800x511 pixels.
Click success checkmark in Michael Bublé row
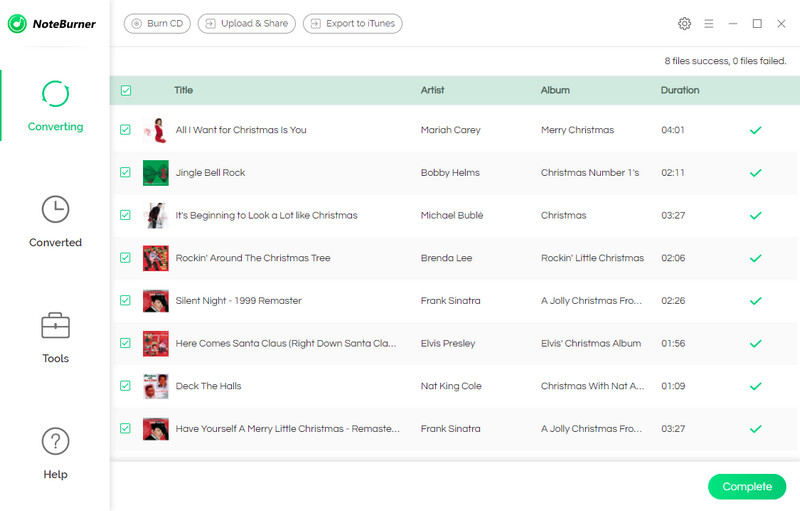click(756, 216)
